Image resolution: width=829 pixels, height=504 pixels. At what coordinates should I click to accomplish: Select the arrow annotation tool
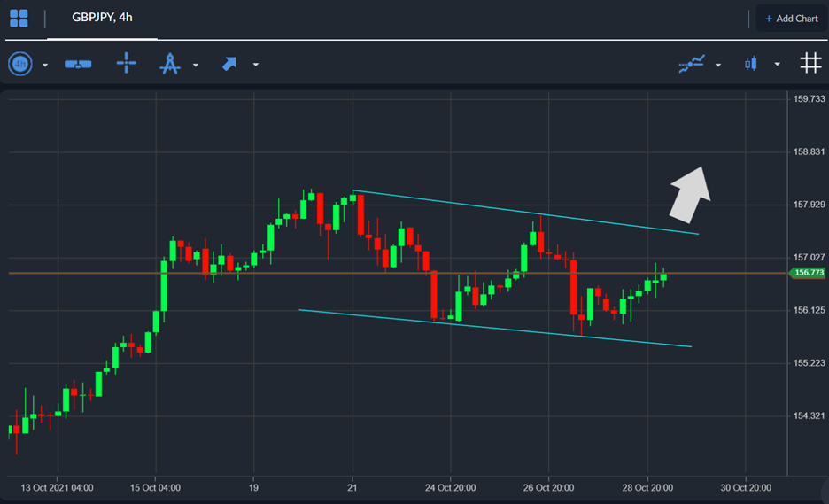(x=229, y=64)
